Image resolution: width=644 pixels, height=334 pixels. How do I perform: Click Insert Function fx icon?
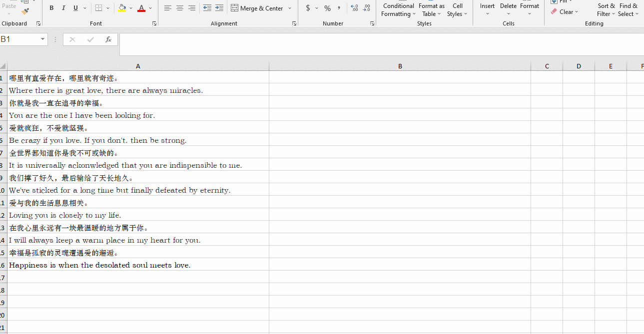coord(108,39)
